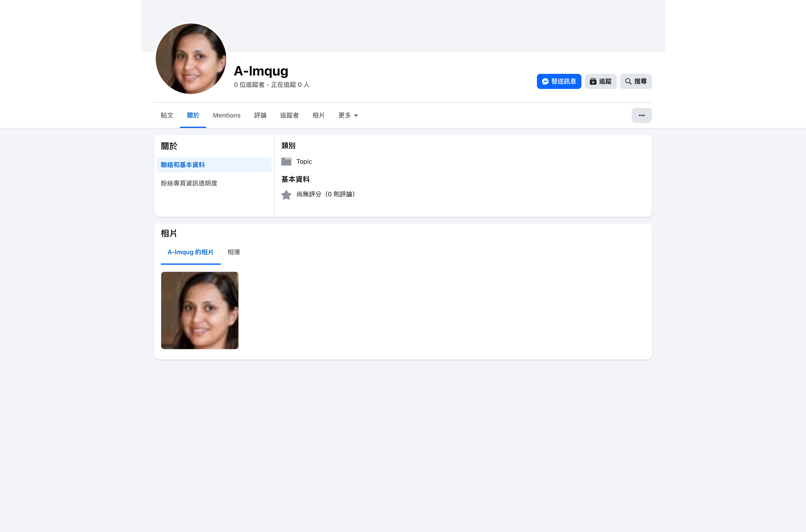
Task: Go to the 評論 tab
Action: point(260,115)
